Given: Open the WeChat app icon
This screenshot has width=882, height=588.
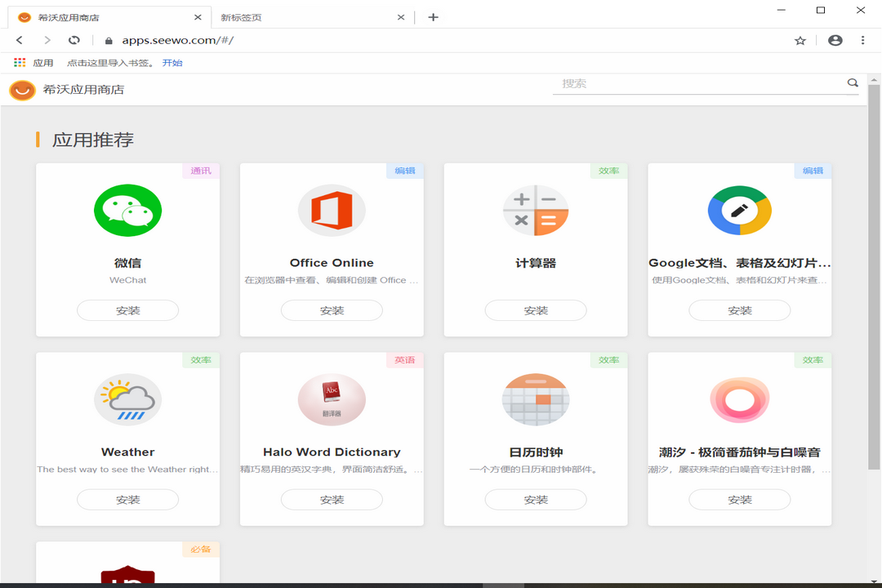Looking at the screenshot, I should point(127,210).
